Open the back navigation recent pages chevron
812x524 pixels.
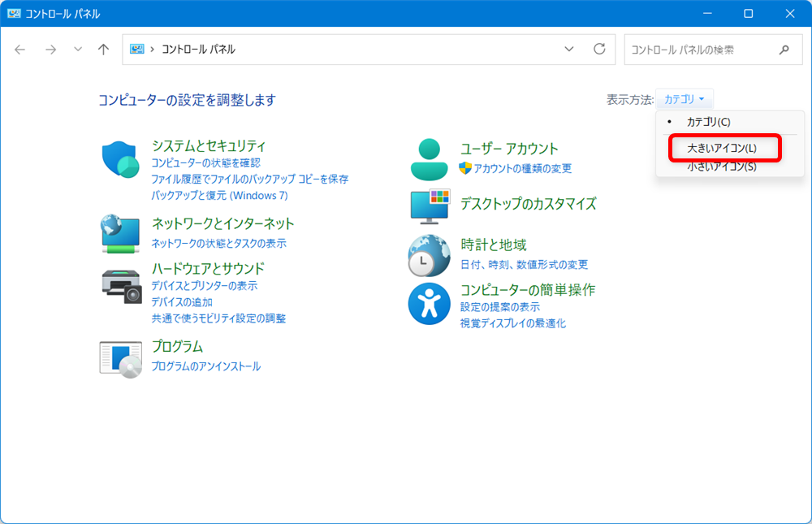(77, 49)
